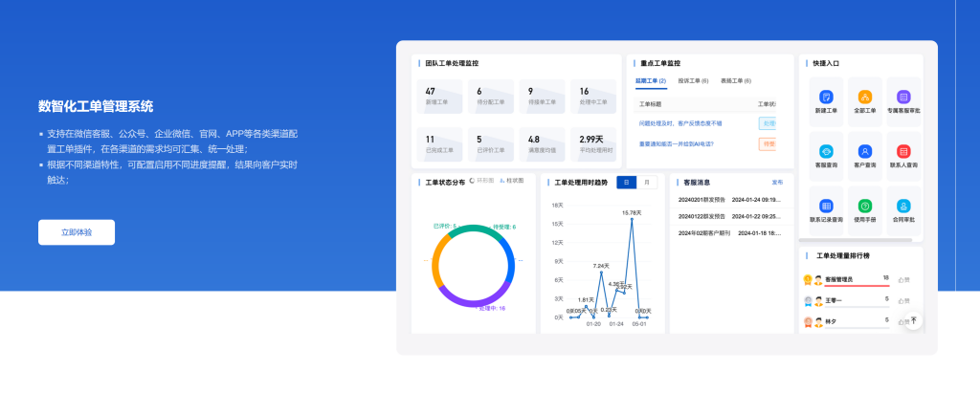Open the 联系人查询 red icon
This screenshot has width=980, height=393.
click(903, 151)
